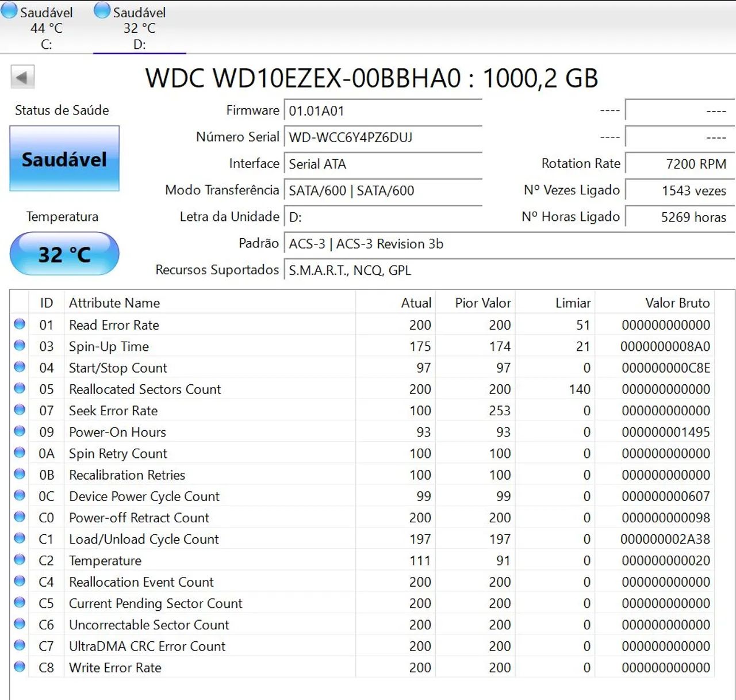Screen dimensions: 736x700
Task: Click status orb for Seek Error Rate
Action: pyautogui.click(x=20, y=410)
